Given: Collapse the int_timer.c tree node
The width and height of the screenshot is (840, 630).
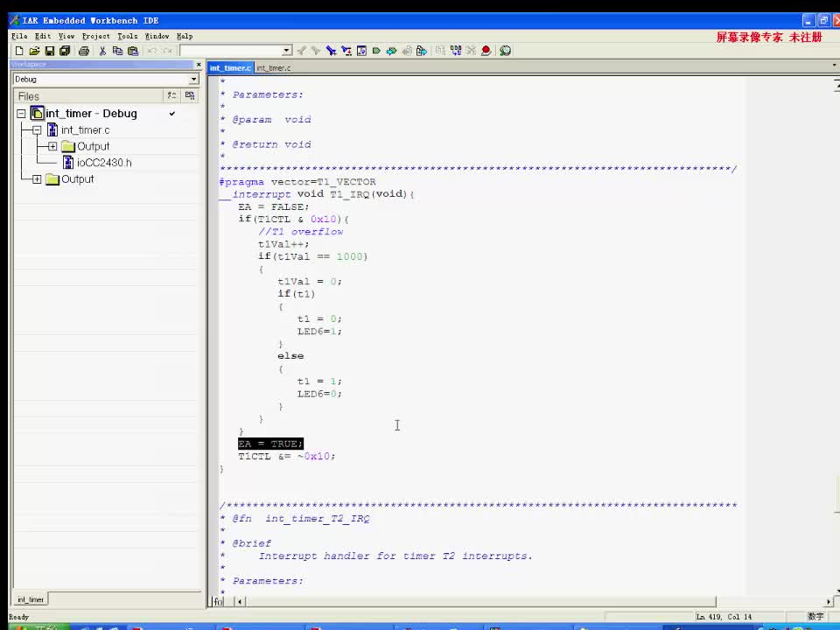Looking at the screenshot, I should coord(37,130).
